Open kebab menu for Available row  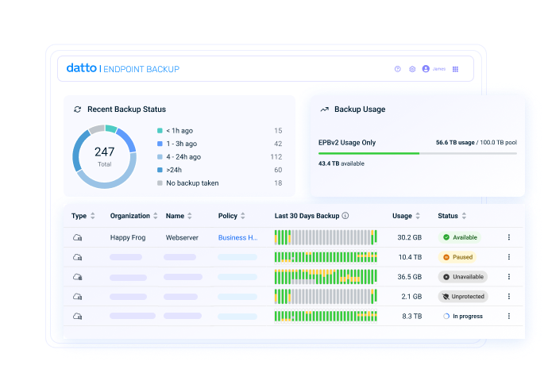tap(509, 237)
